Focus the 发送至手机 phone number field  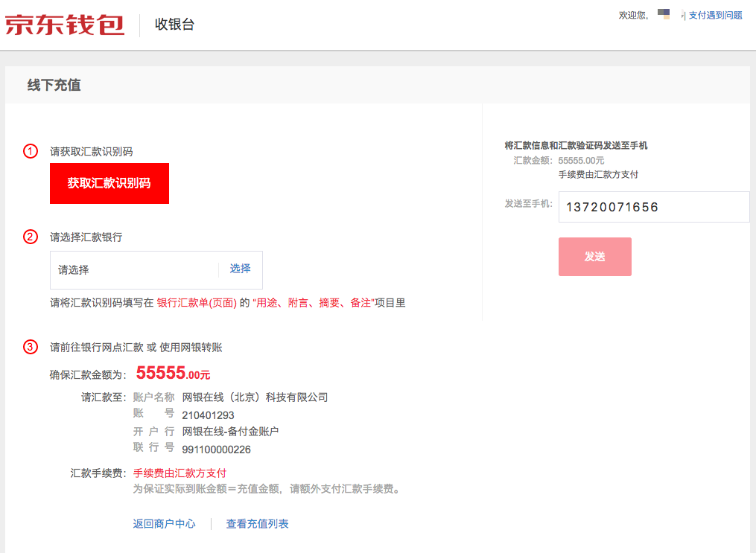tap(654, 207)
